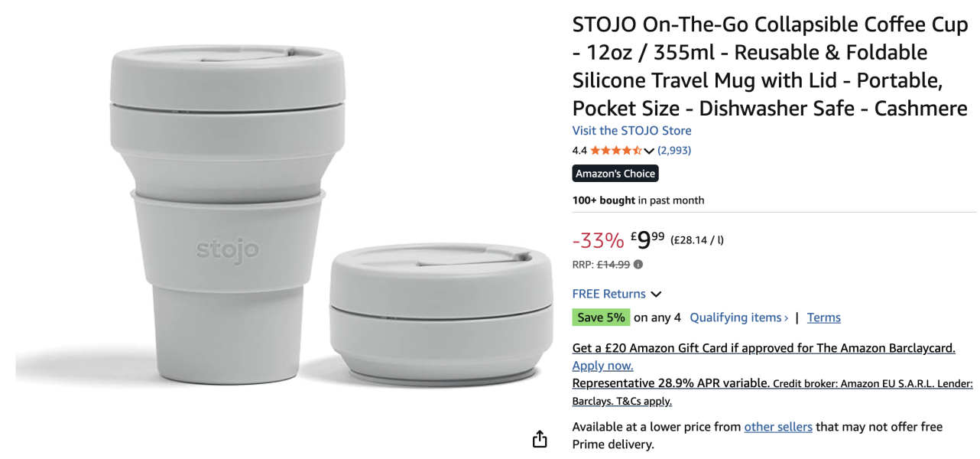Click the struck-through £14.99 RRP price
980x459 pixels.
[x=613, y=265]
